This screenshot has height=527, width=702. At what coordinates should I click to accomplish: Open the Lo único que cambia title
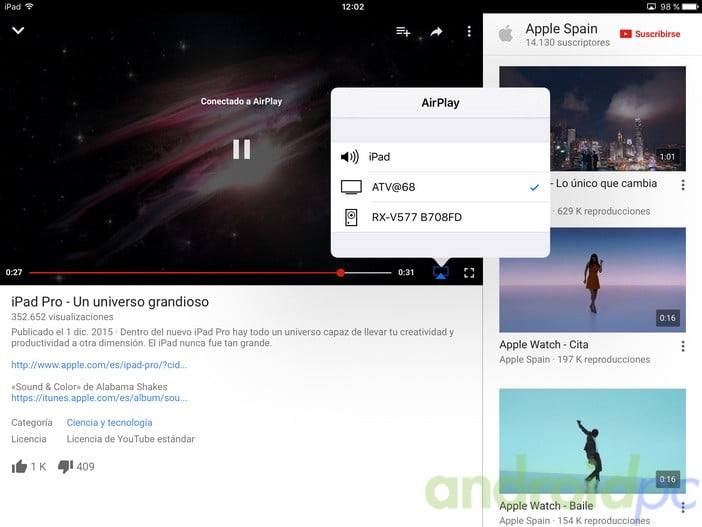[606, 184]
